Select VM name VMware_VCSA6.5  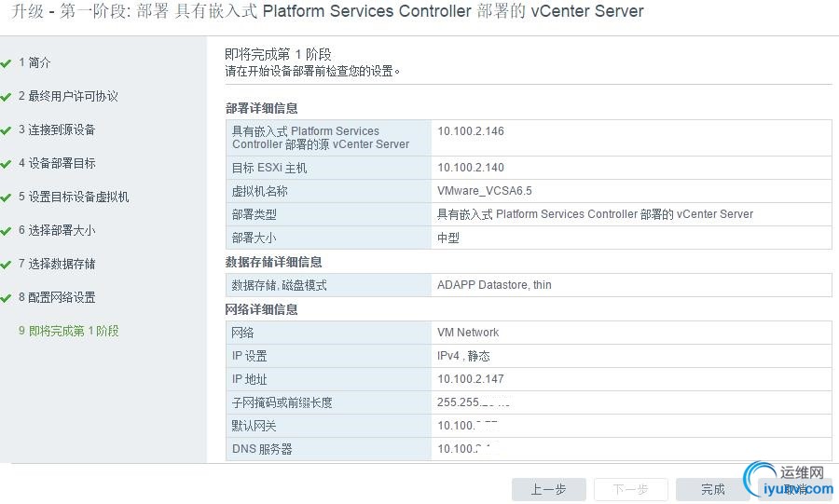click(x=484, y=191)
